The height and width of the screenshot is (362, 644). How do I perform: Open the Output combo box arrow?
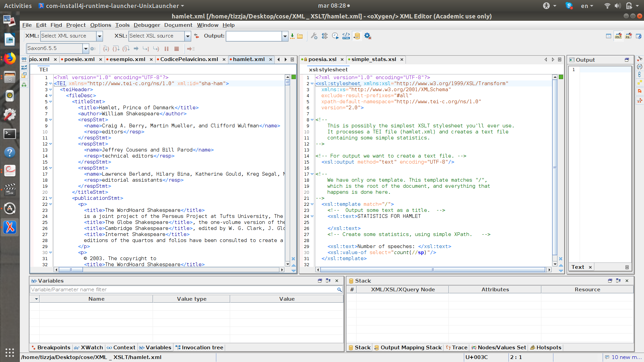pyautogui.click(x=285, y=36)
